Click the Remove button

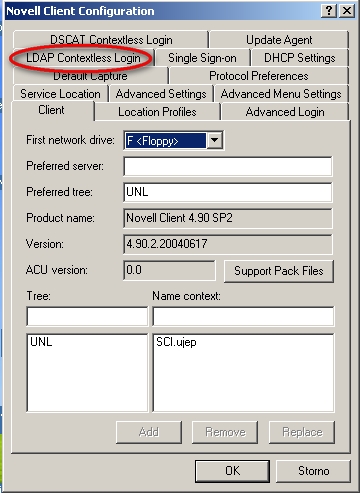point(225,432)
